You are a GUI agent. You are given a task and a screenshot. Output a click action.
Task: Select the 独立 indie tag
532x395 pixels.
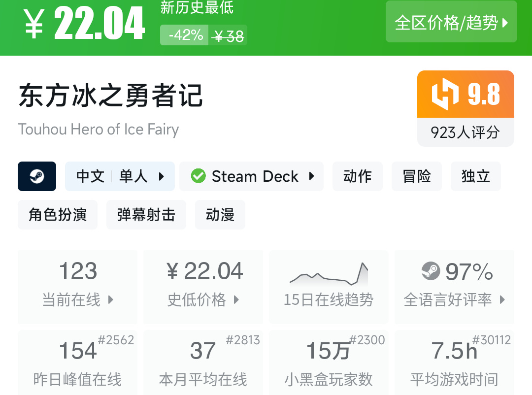(475, 176)
